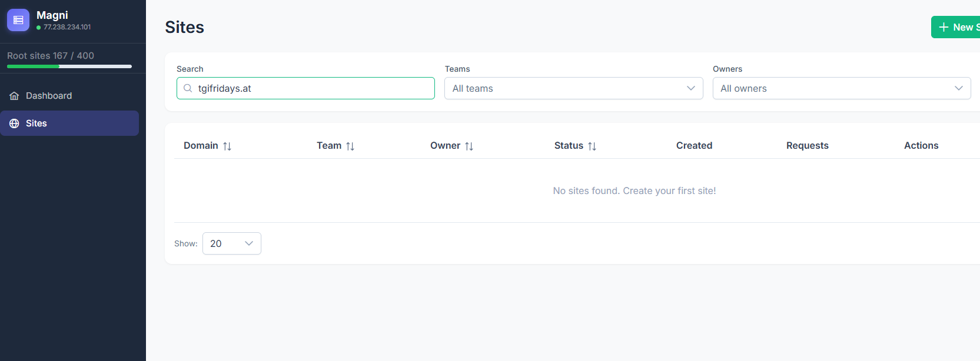Sort by Team using arrows icon
The height and width of the screenshot is (361, 980).
click(x=350, y=146)
